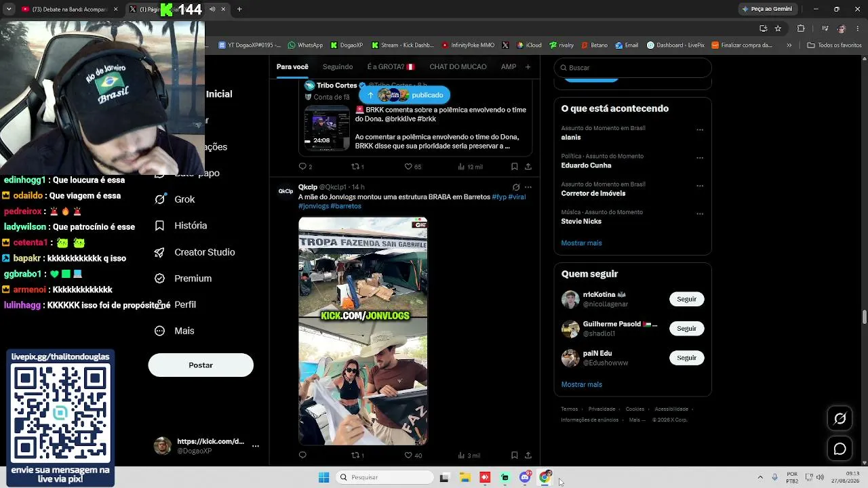Switch to the AMP tab
Image resolution: width=868 pixels, height=488 pixels.
tap(509, 67)
